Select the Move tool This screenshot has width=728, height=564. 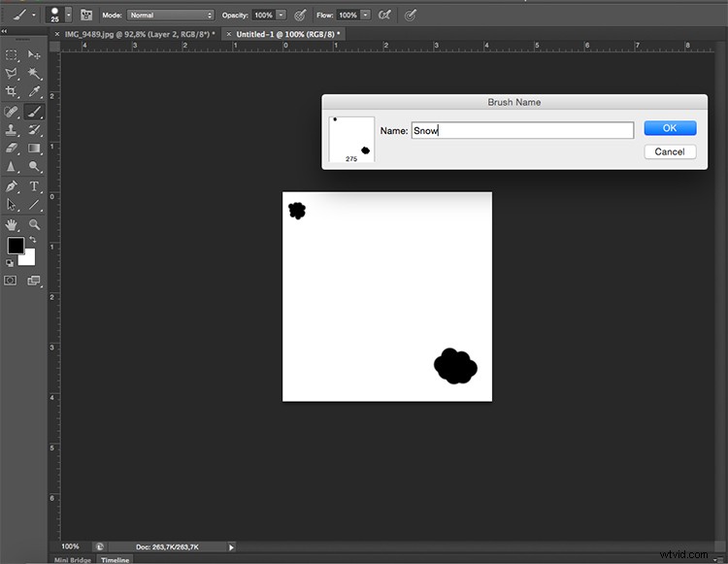pos(34,55)
